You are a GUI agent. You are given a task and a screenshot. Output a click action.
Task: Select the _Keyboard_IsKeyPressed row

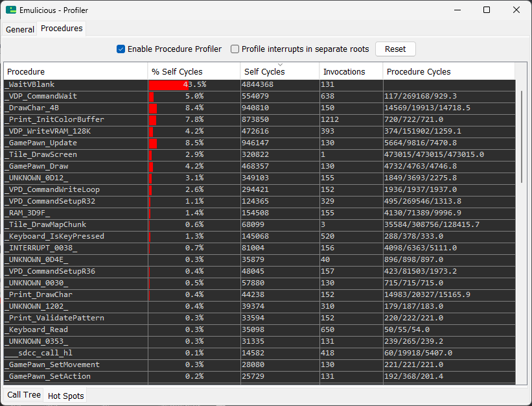pyautogui.click(x=260, y=236)
